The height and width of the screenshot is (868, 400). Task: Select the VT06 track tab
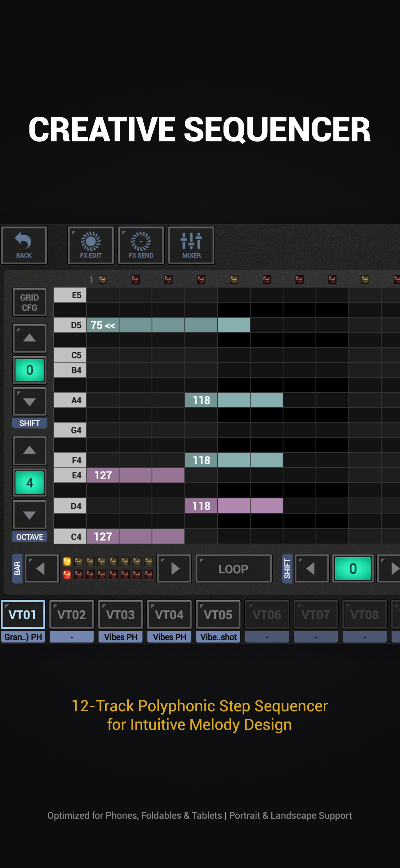[267, 614]
